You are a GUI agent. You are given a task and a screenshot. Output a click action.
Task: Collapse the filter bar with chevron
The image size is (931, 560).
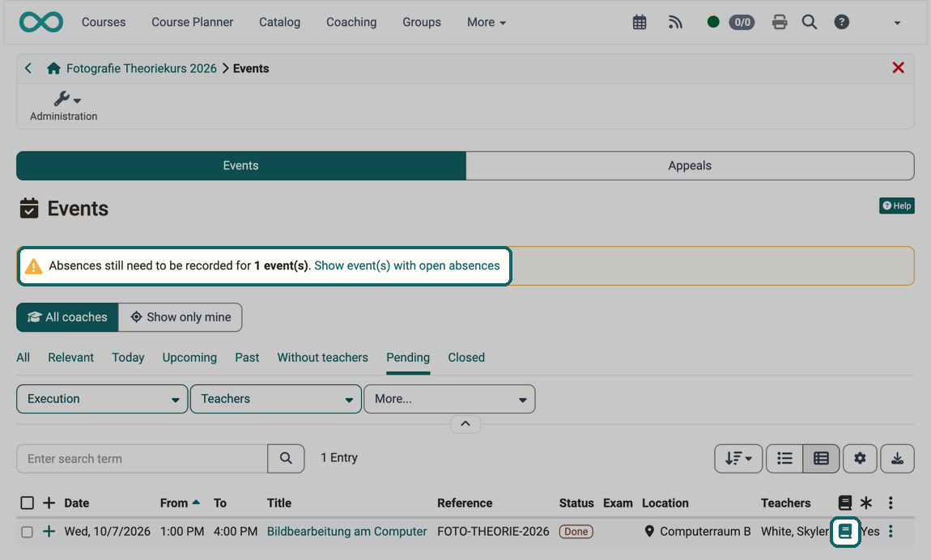[x=465, y=423]
